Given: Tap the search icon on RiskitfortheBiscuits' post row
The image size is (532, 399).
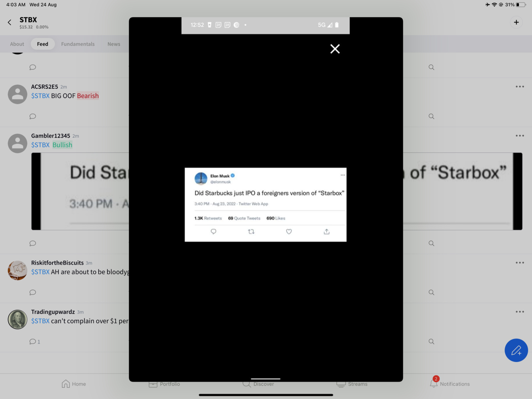Looking at the screenshot, I should click(x=431, y=292).
